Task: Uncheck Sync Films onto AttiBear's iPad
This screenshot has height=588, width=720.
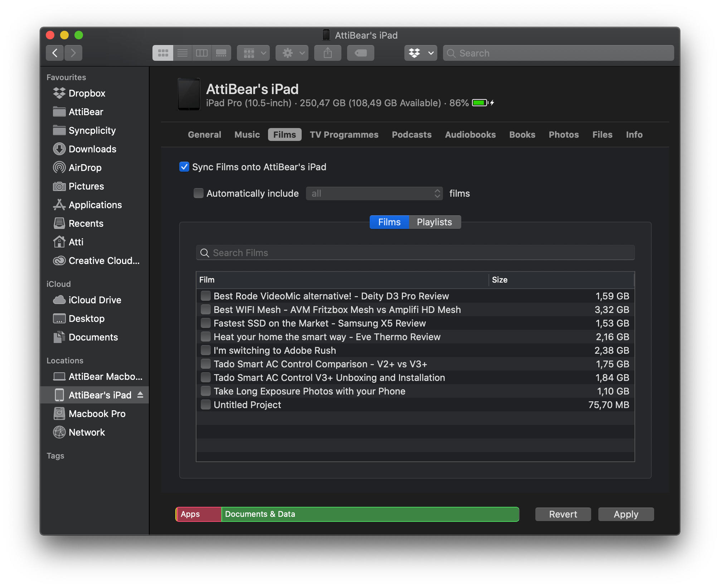Action: pos(184,167)
